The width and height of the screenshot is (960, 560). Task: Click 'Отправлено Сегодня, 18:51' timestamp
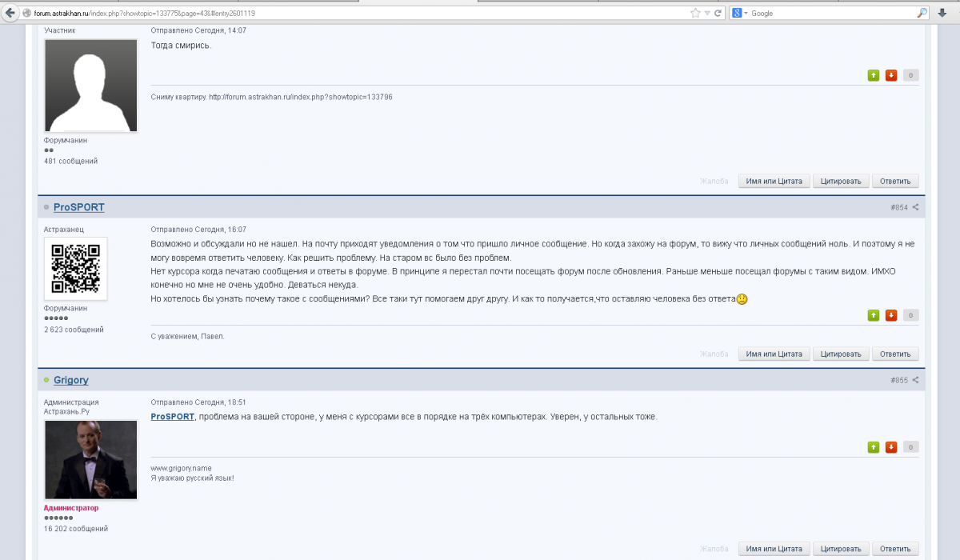click(198, 402)
